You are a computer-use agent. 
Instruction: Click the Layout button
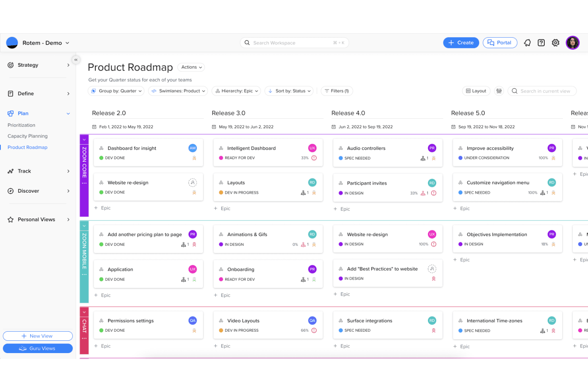coord(476,91)
